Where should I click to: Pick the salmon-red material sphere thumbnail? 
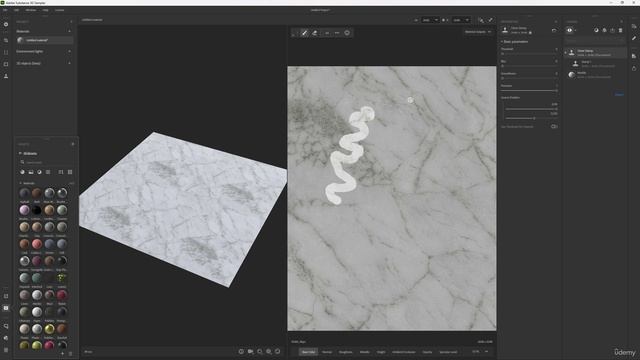click(x=37, y=244)
